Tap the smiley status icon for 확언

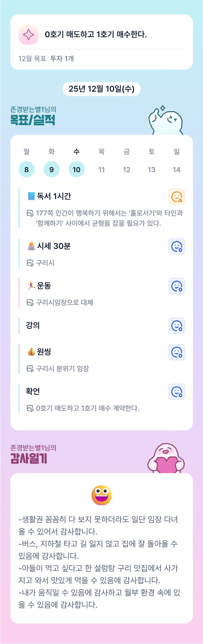click(176, 392)
